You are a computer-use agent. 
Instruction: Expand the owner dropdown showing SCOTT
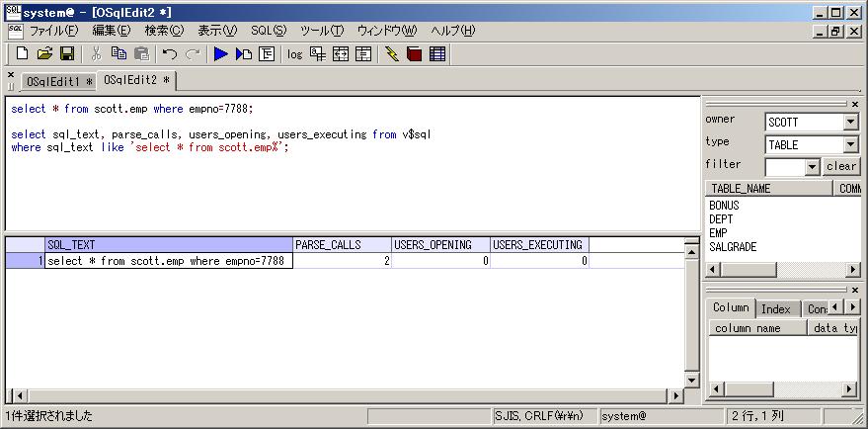pos(850,123)
